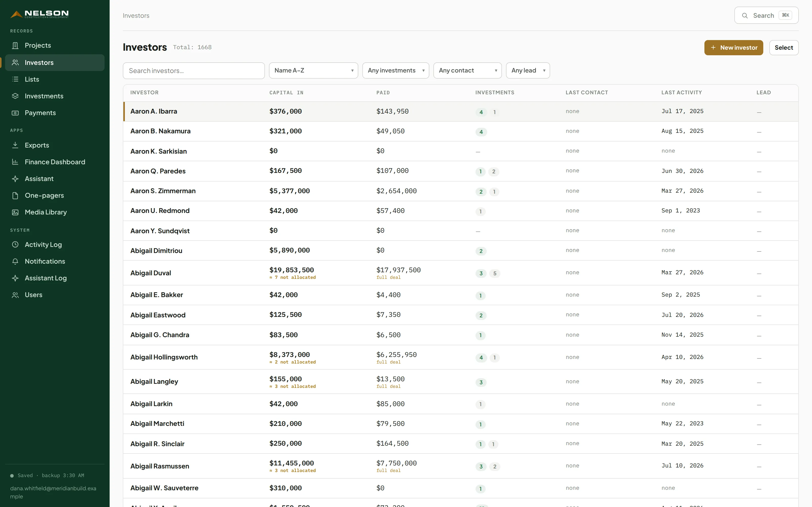Open Abigail Duval investor row
This screenshot has width=812, height=507.
pos(461,273)
